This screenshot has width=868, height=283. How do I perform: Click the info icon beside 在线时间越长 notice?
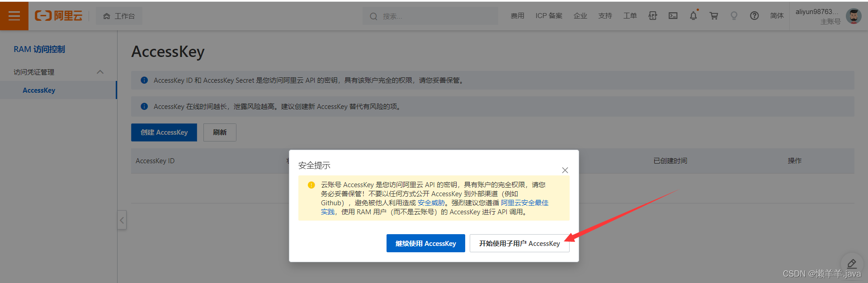[144, 106]
